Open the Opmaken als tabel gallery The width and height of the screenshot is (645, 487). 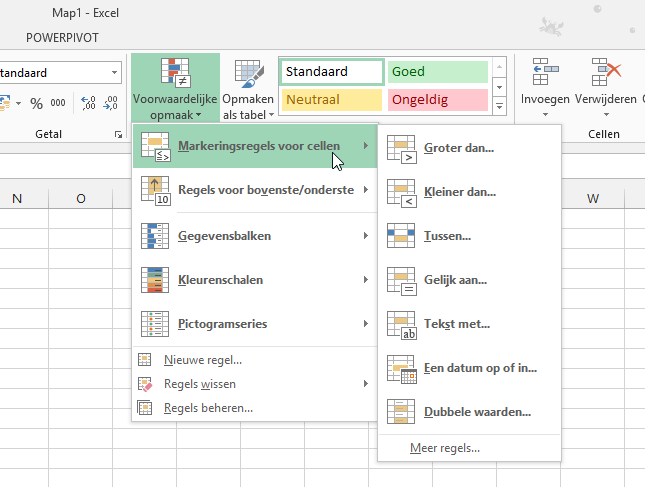point(247,88)
